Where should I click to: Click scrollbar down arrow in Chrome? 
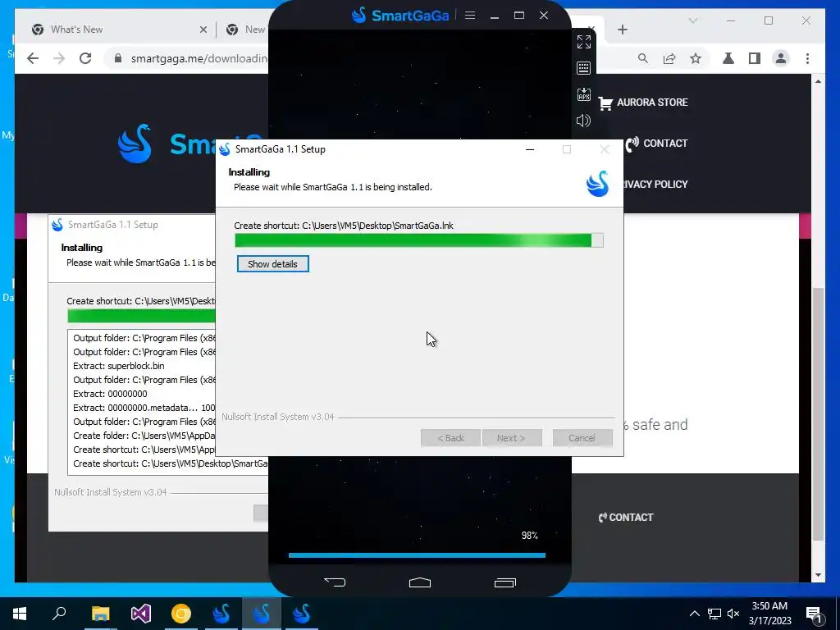[x=818, y=575]
